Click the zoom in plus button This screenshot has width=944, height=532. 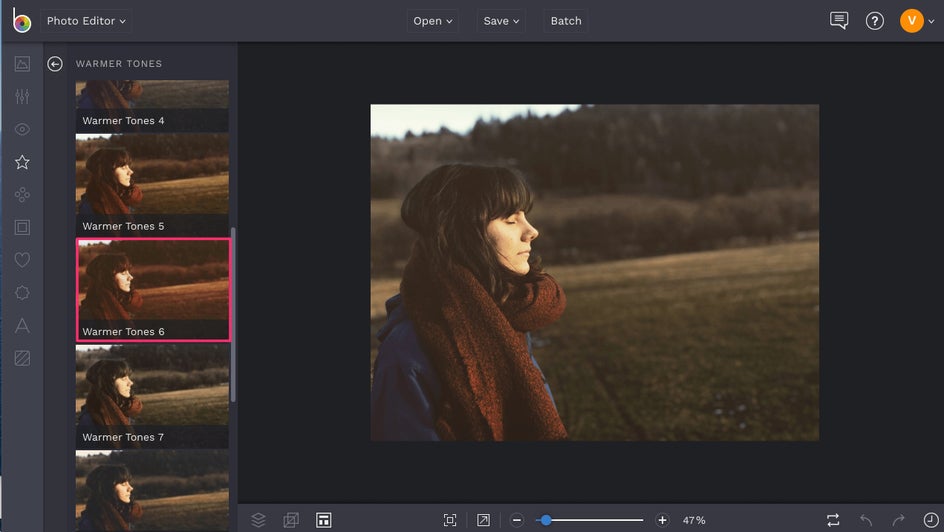[x=662, y=520]
